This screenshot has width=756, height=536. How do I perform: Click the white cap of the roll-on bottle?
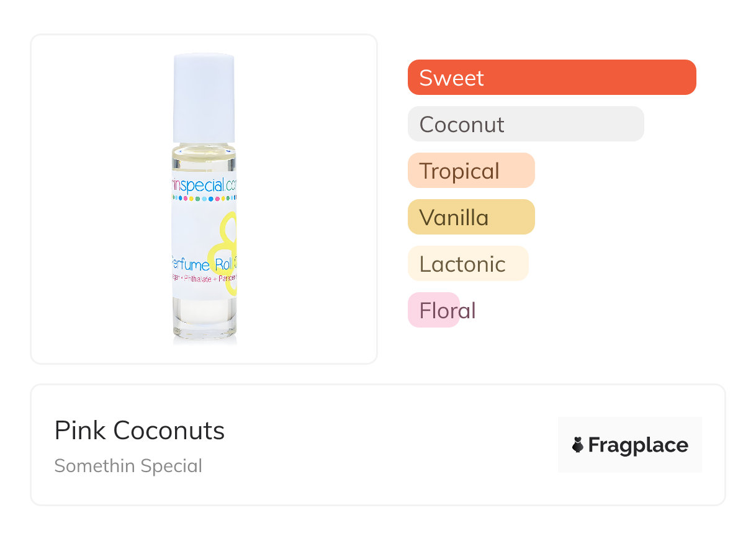click(x=204, y=98)
